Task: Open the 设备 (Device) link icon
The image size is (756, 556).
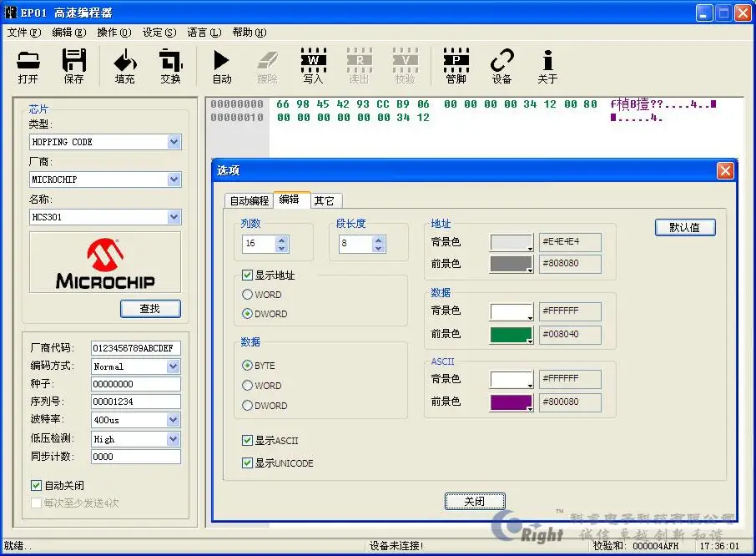Action: [x=501, y=66]
